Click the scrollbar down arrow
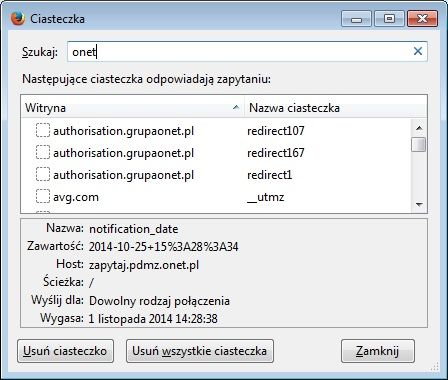 click(419, 204)
